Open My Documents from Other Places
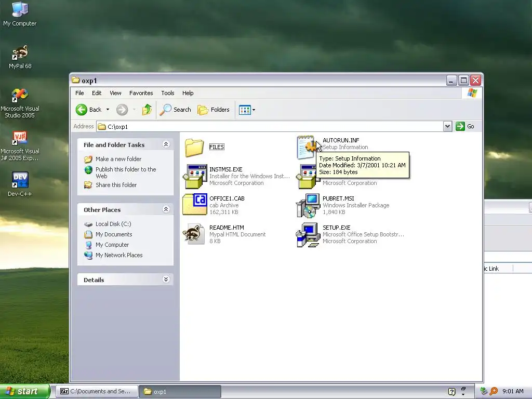 click(114, 234)
